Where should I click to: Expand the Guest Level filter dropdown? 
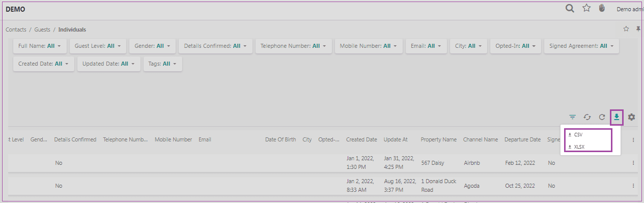[98, 46]
